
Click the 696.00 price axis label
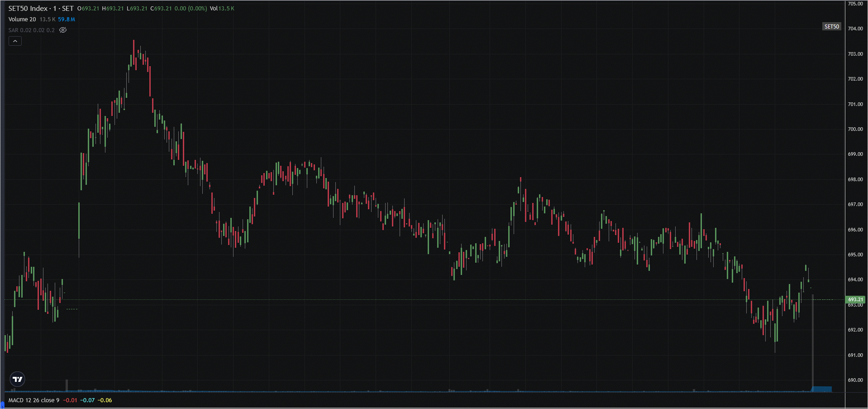[855, 230]
